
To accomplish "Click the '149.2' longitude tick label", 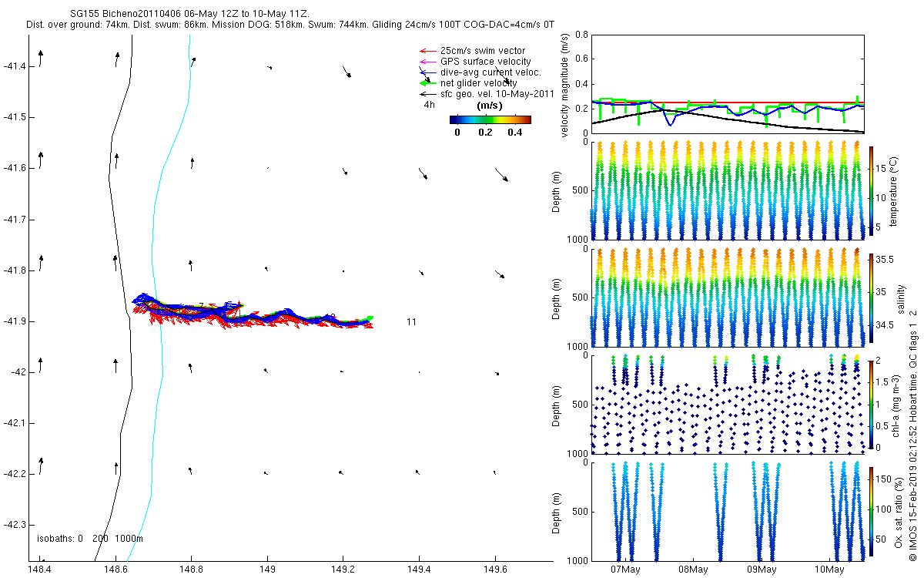I will pyautogui.click(x=343, y=570).
